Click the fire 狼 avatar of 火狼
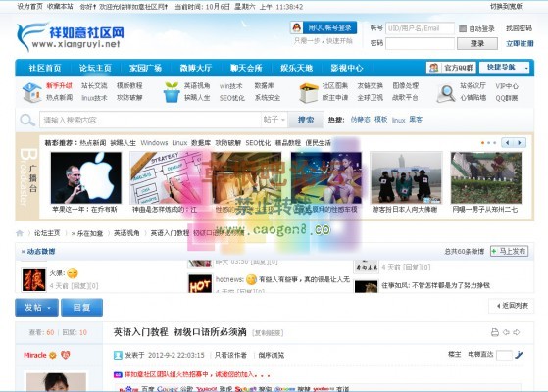 tap(33, 279)
